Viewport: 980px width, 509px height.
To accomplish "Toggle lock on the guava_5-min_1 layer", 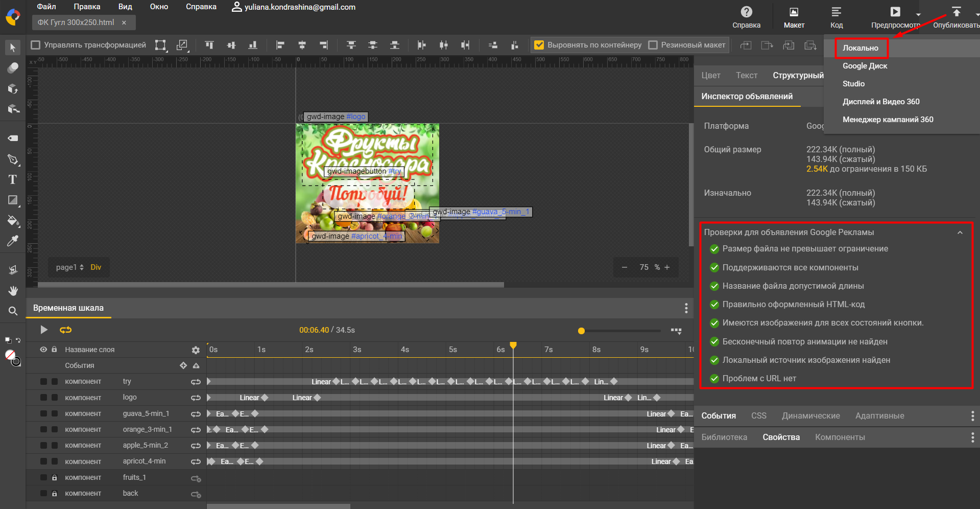I will point(55,413).
